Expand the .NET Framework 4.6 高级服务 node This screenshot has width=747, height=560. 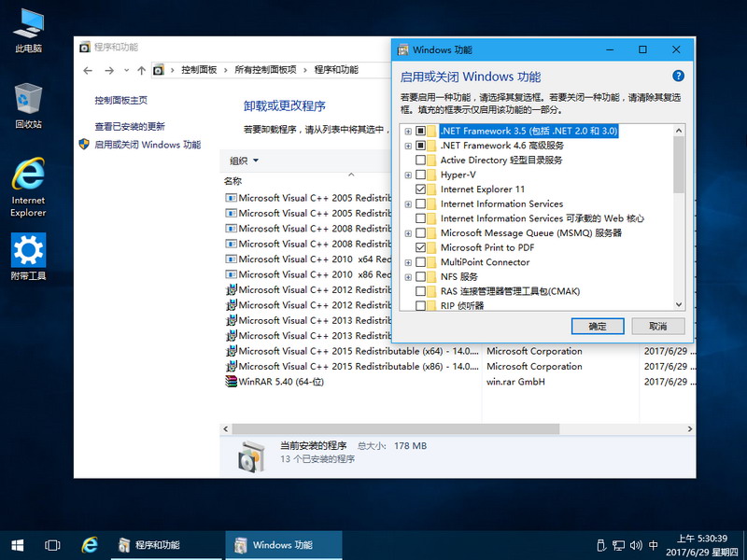[408, 146]
